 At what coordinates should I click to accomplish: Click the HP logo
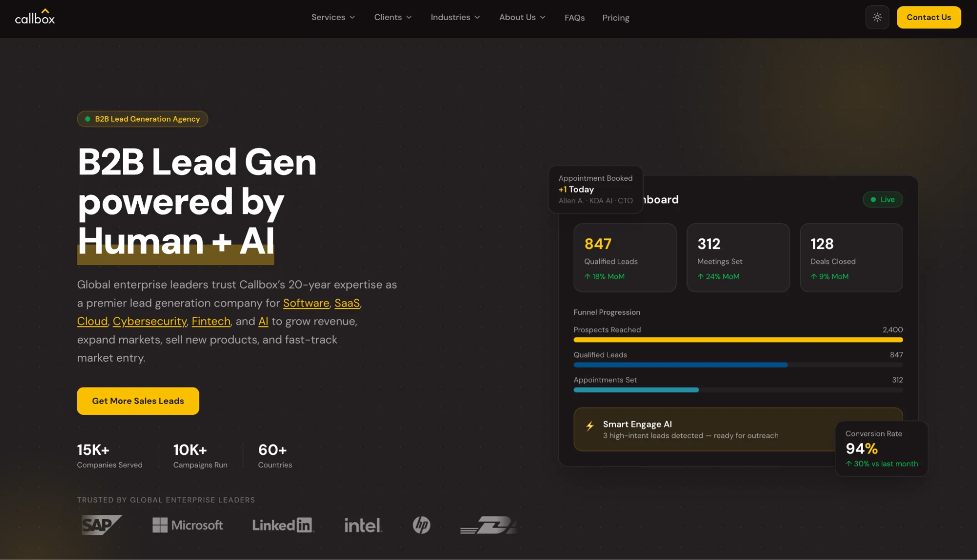pos(421,525)
